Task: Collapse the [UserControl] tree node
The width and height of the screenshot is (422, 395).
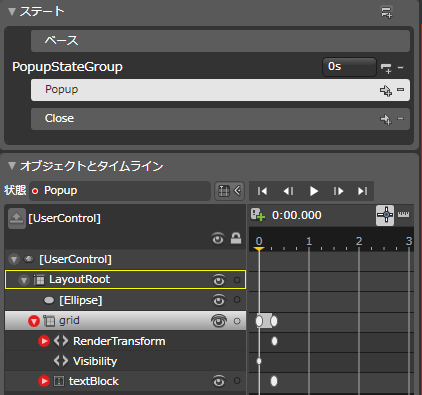Action: 14,259
